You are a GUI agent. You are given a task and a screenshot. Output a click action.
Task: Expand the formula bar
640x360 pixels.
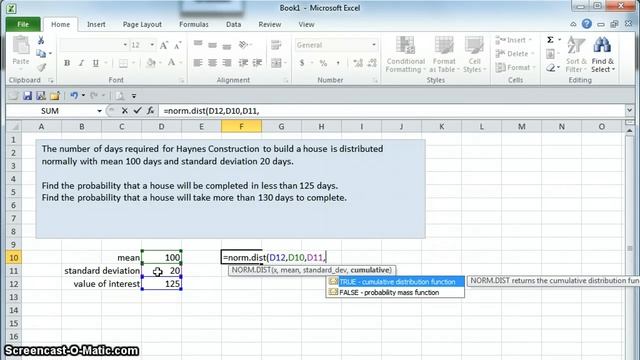[x=629, y=111]
